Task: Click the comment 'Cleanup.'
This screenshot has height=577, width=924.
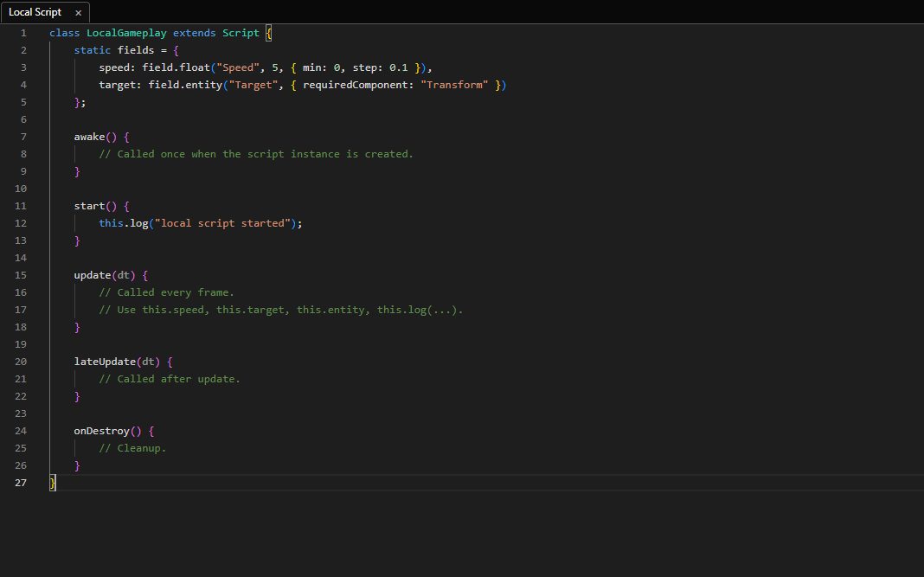Action: (132, 448)
